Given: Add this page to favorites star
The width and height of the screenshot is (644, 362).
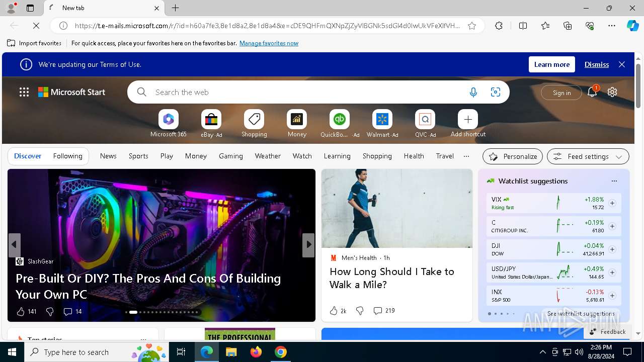Looking at the screenshot, I should click(472, 26).
